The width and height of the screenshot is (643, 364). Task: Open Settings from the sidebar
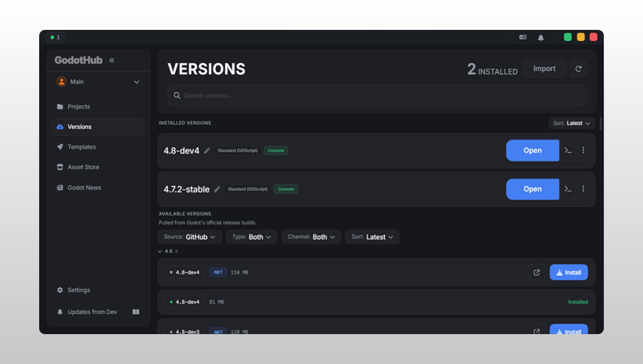98,290
